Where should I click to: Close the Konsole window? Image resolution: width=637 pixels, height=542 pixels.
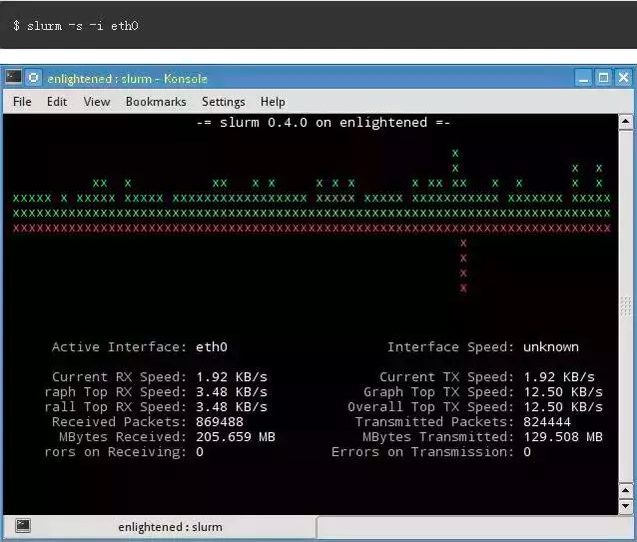pos(622,77)
